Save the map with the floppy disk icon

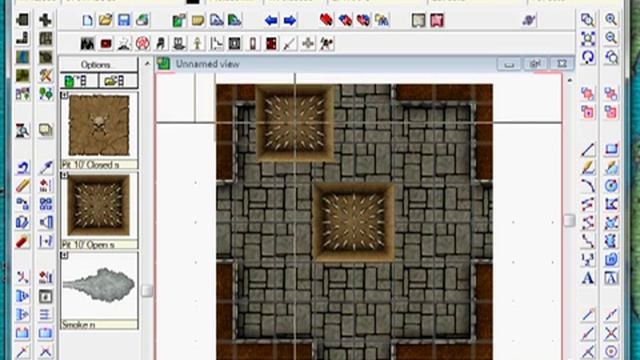click(124, 20)
